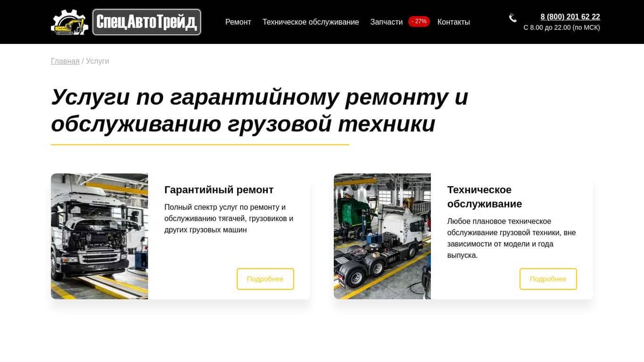Click the yellow divider line under the heading
644x362 pixels.
point(200,143)
